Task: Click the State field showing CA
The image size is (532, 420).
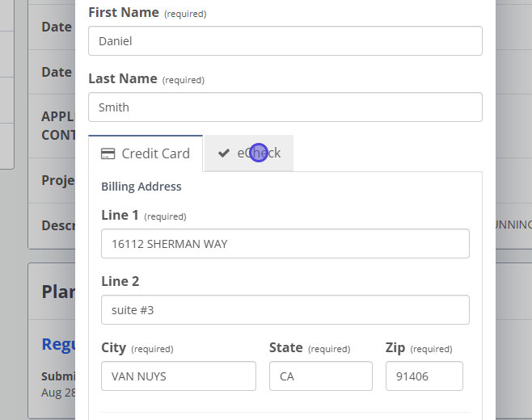Action: [321, 376]
